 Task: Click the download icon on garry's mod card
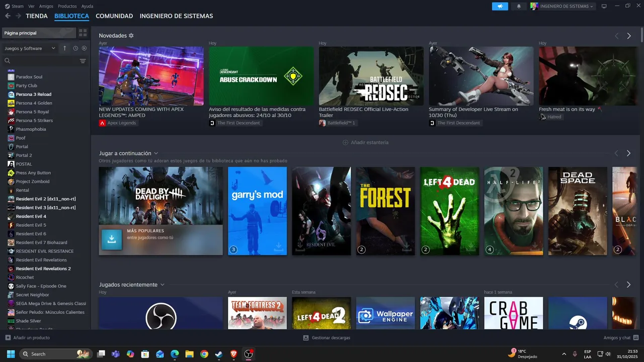click(x=278, y=246)
